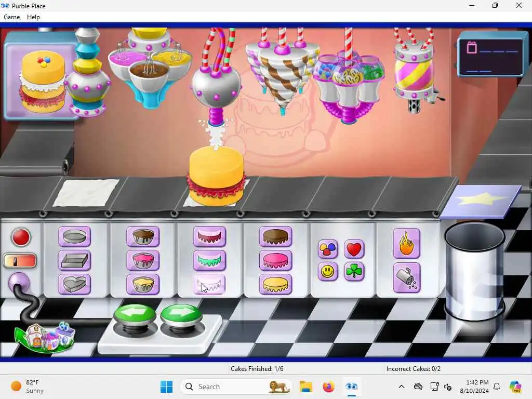Click the silver trash can
The image size is (532, 399).
475,271
